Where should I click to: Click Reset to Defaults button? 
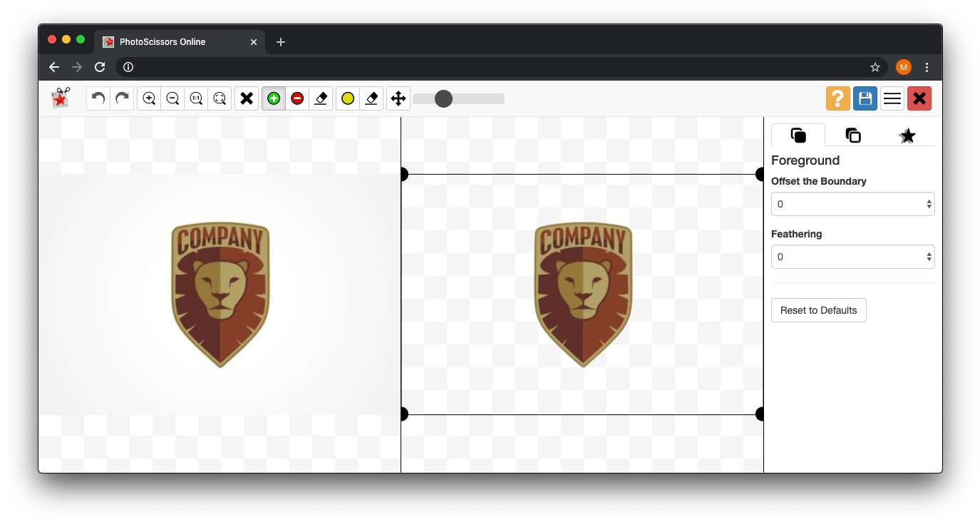pyautogui.click(x=819, y=310)
